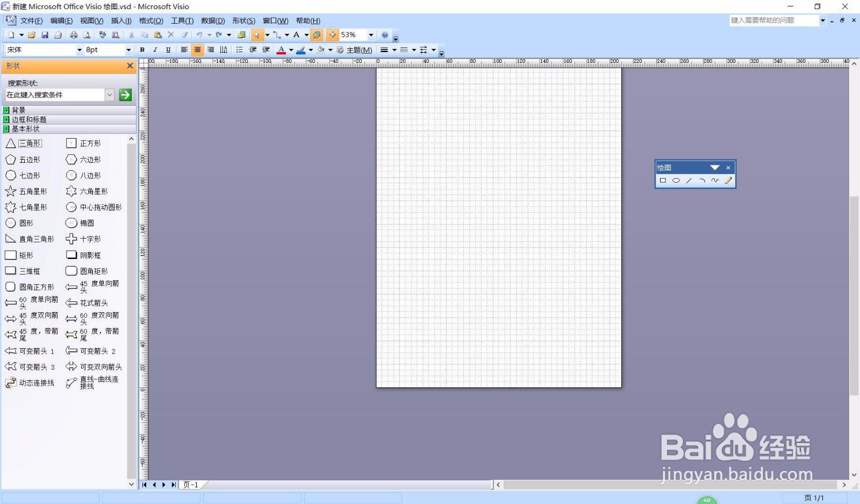Toggle the Pan and Zoom button beside 53%
The height and width of the screenshot is (504, 860).
(333, 35)
